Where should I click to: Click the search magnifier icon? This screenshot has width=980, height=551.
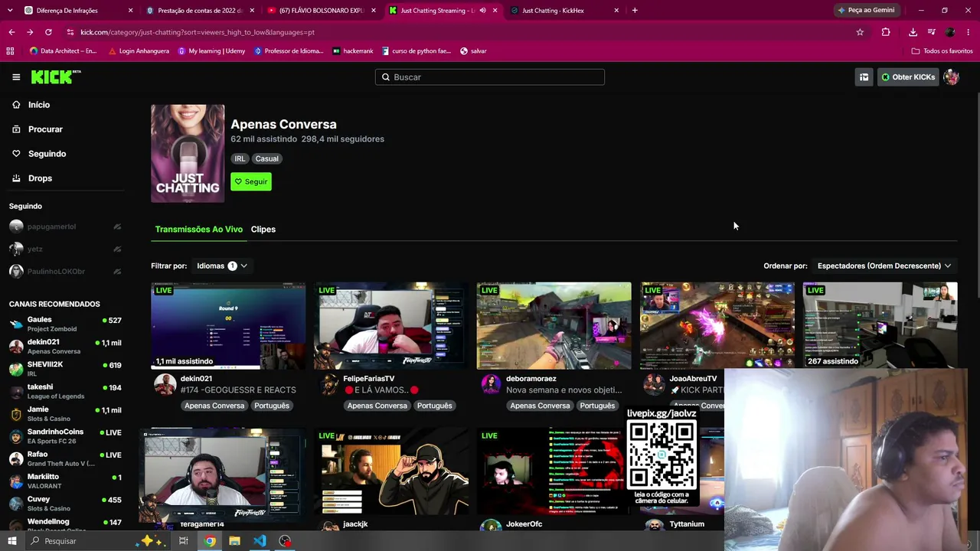[386, 77]
